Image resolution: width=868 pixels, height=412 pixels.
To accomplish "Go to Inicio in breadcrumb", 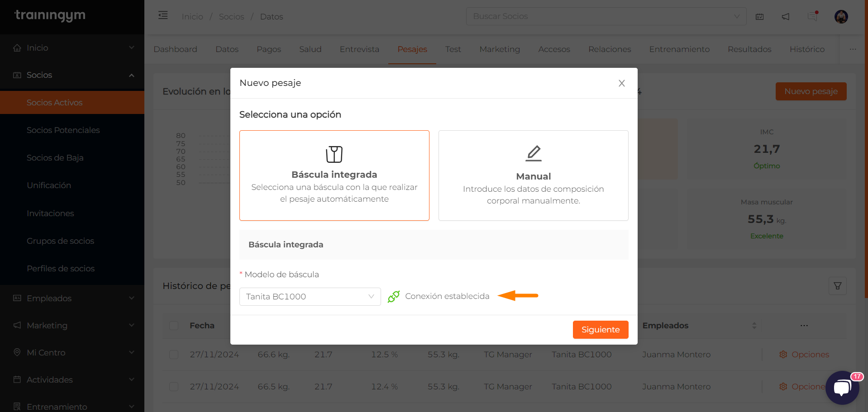I will tap(192, 17).
